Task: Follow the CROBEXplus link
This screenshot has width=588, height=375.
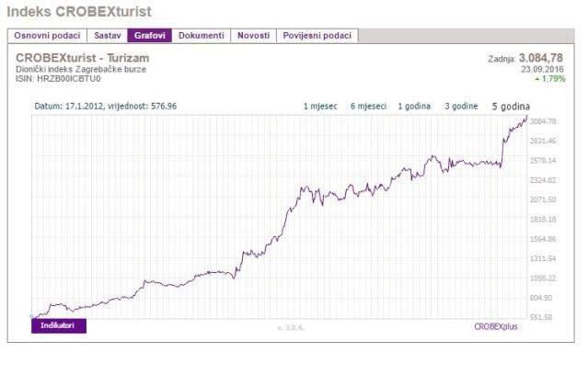Action: click(496, 326)
